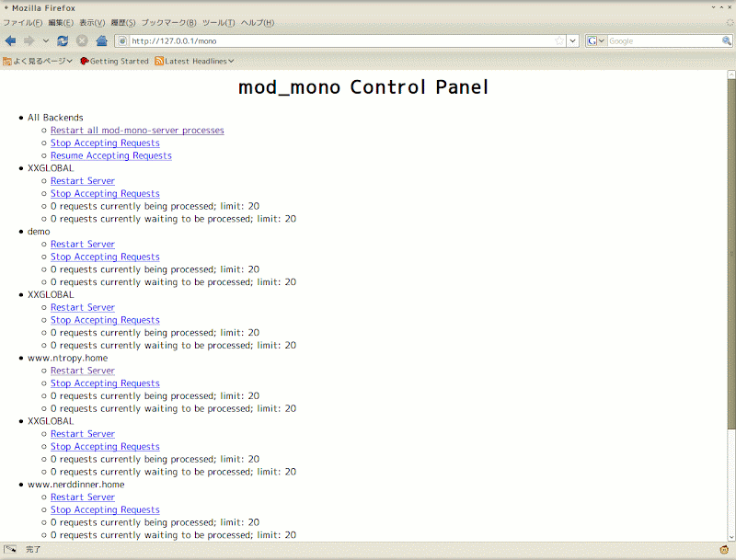
Task: Click the search magnifier icon
Action: (726, 40)
